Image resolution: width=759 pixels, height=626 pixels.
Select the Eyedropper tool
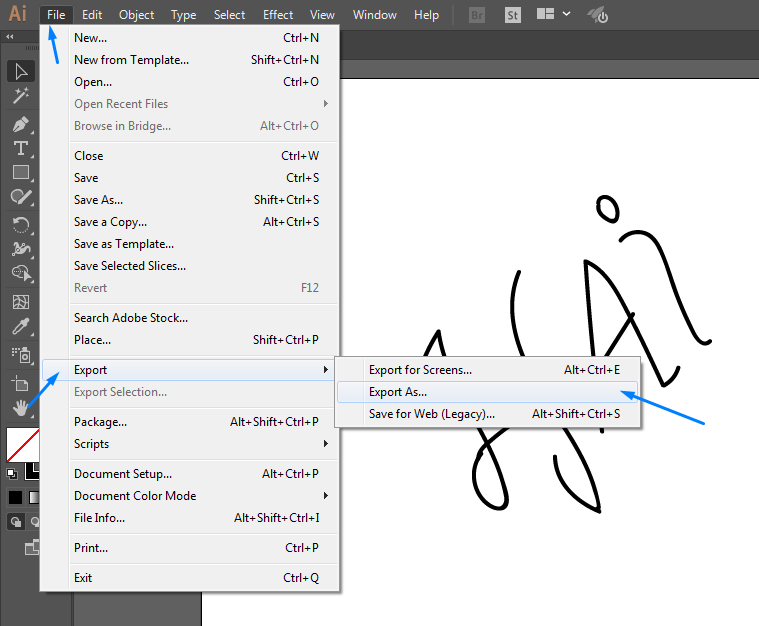pyautogui.click(x=20, y=327)
